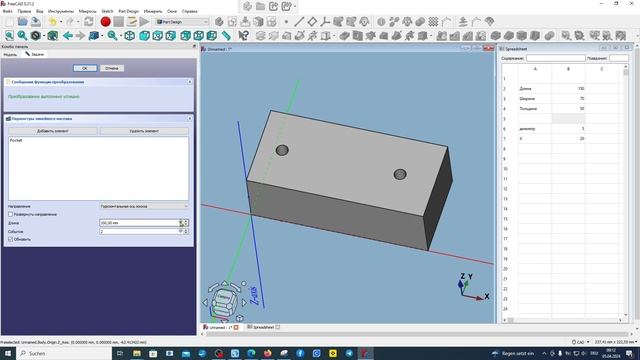Switch to the Model tab
This screenshot has height=360, width=640.
10,54
